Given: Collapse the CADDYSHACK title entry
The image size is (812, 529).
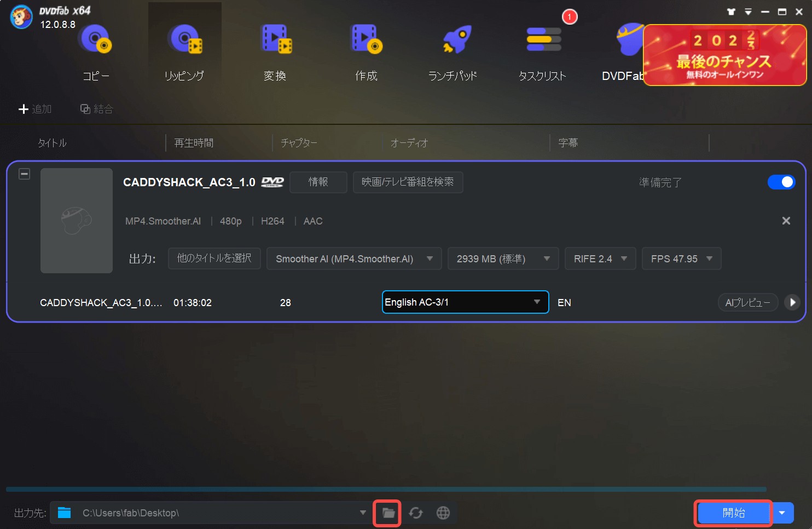Looking at the screenshot, I should [24, 174].
